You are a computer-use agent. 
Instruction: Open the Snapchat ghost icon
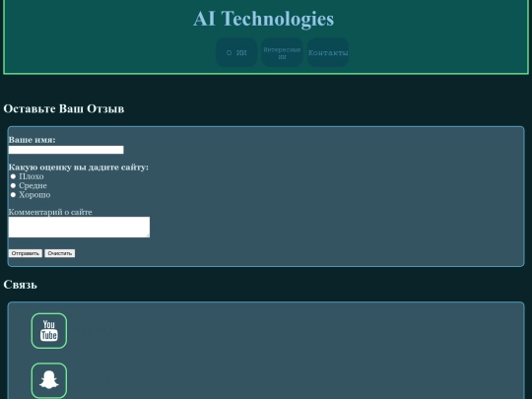(49, 380)
